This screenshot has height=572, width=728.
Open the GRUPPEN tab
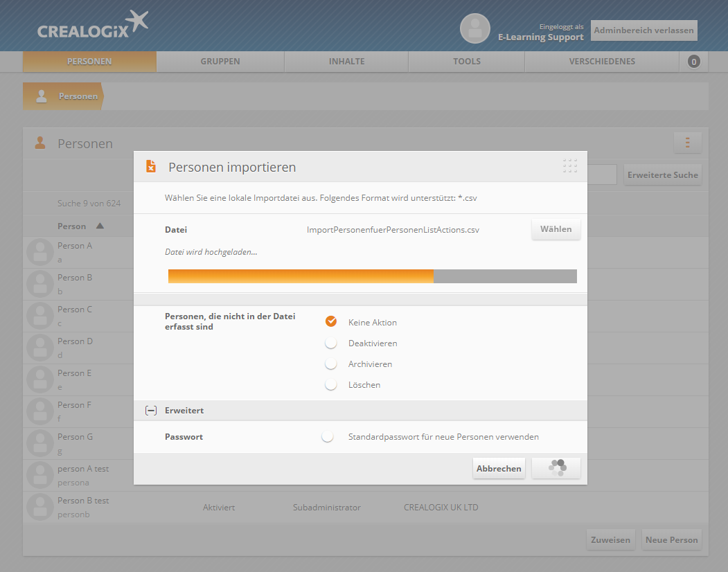pyautogui.click(x=220, y=62)
